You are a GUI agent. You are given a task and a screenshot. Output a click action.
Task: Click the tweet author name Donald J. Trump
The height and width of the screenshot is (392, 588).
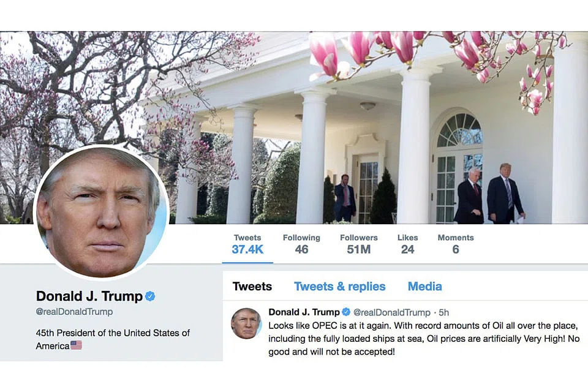click(304, 312)
